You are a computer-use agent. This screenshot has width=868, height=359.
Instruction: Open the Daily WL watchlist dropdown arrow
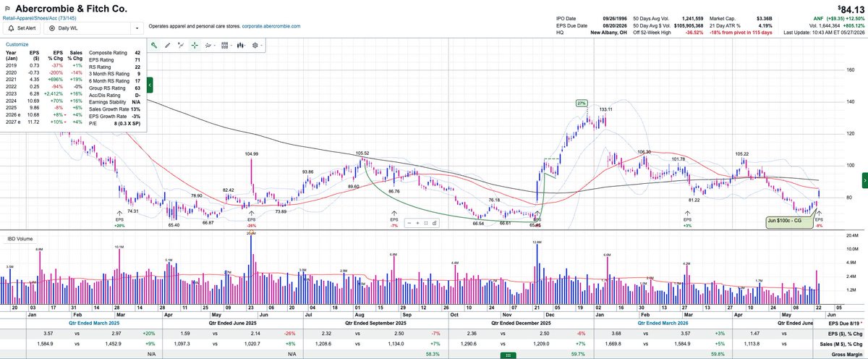(137, 28)
